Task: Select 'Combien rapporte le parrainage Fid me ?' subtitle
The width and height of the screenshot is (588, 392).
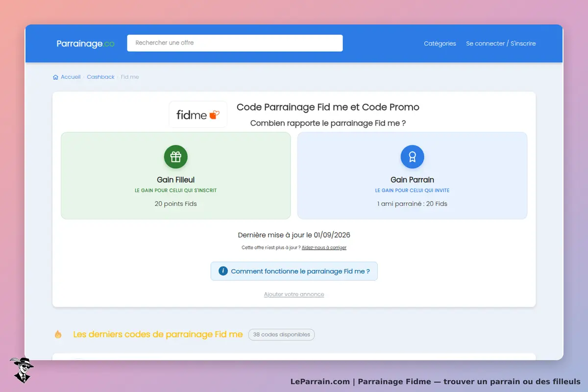Action: click(x=328, y=123)
